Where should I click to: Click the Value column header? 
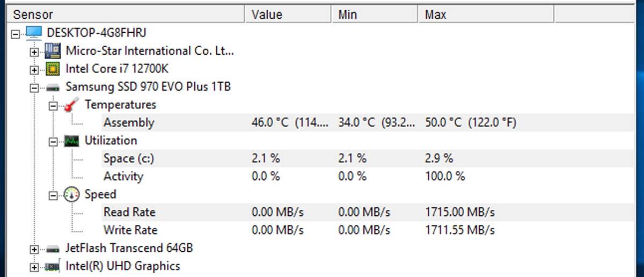290,14
